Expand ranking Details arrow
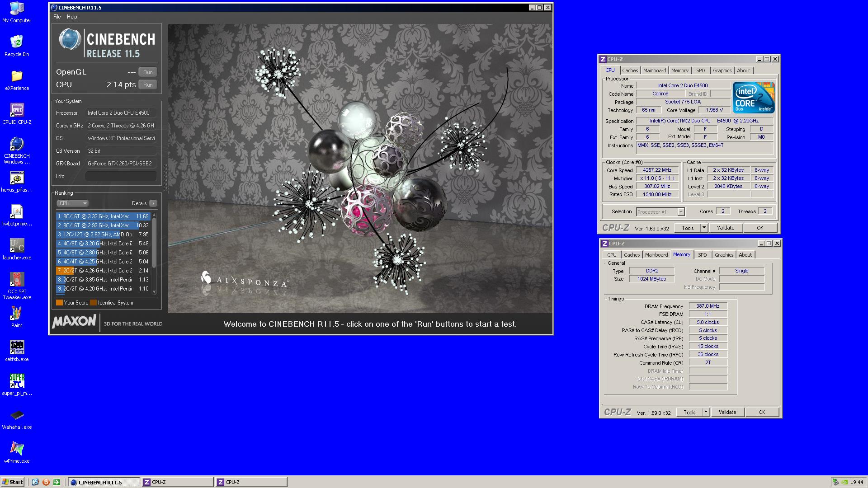This screenshot has height=488, width=868. point(153,203)
